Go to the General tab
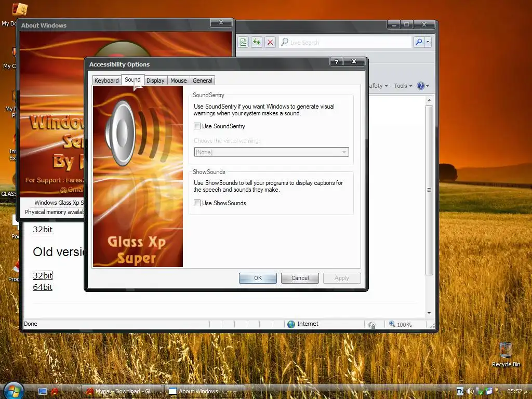 [203, 81]
